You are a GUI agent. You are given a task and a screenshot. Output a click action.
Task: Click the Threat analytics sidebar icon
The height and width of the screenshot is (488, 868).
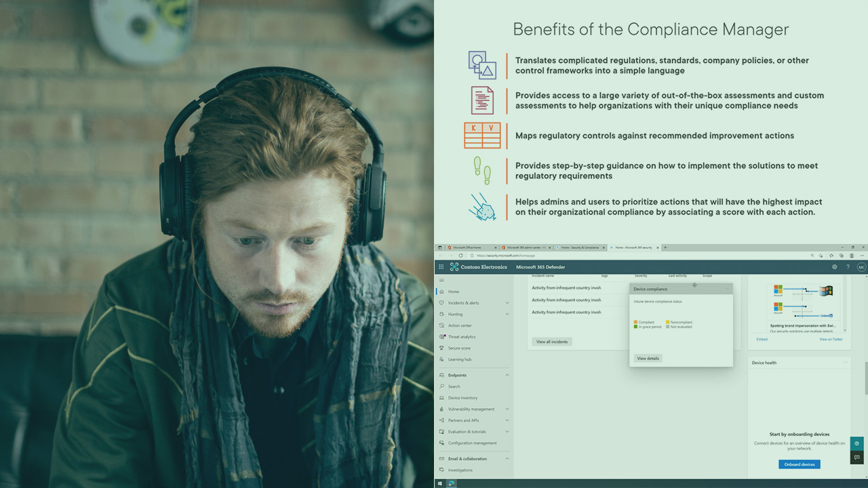pyautogui.click(x=441, y=337)
